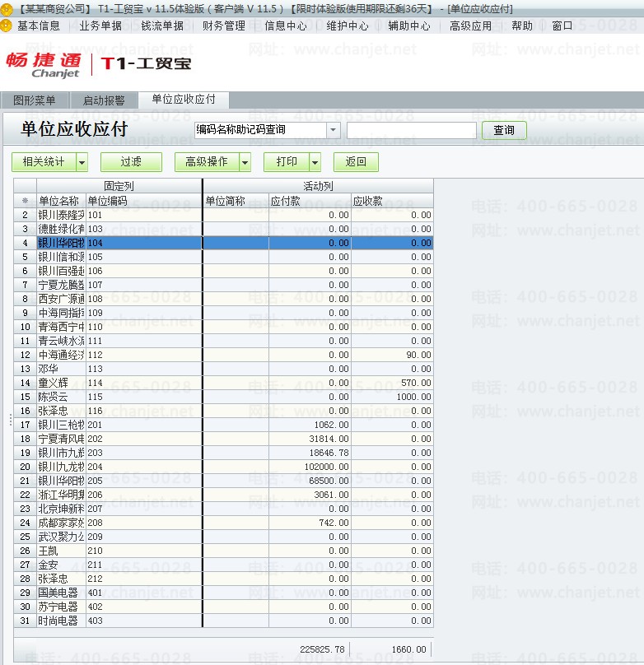Viewport: 644px width, 665px height.
Task: Select row with code 101
Action: pyautogui.click(x=223, y=215)
